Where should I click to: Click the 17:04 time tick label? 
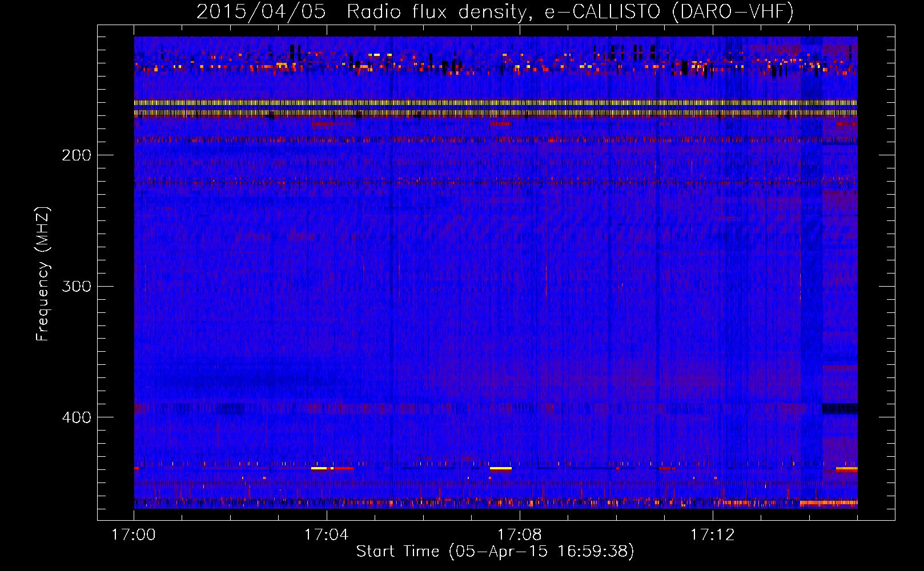pyautogui.click(x=326, y=535)
